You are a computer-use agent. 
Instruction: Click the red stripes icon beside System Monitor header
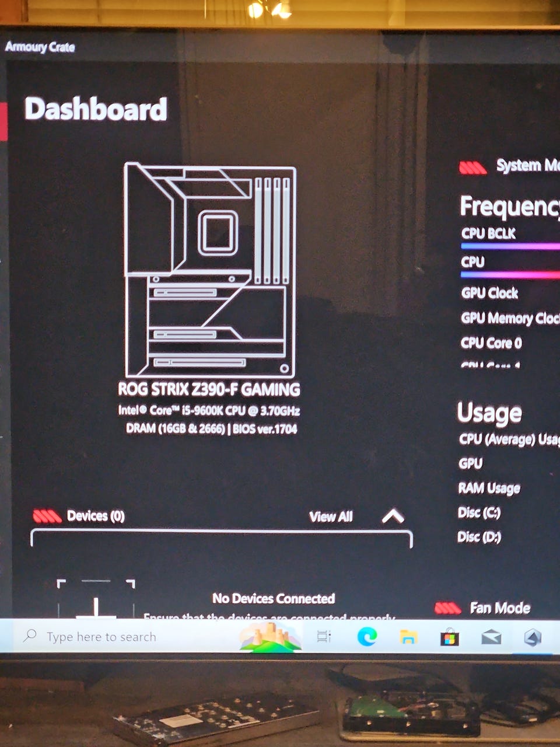(x=473, y=168)
